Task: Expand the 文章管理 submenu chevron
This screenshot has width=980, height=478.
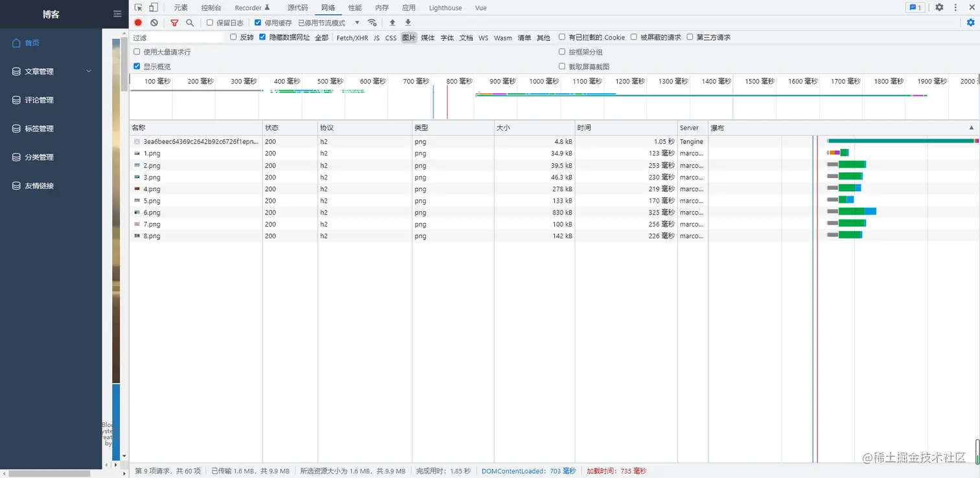Action: click(x=89, y=71)
